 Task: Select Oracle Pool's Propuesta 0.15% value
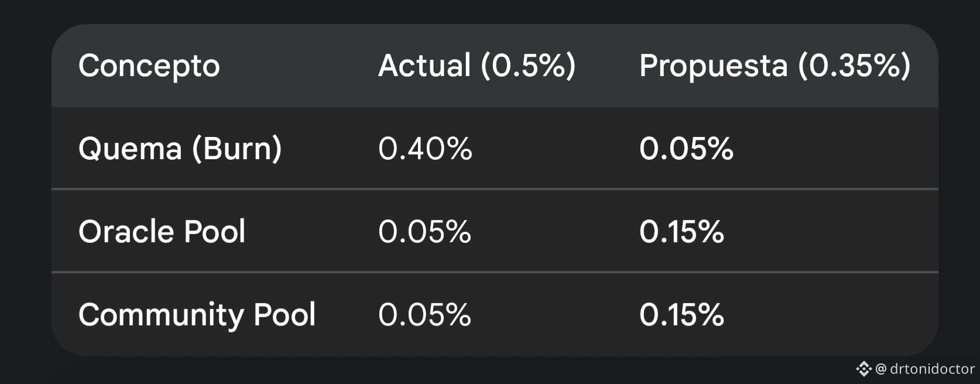coord(681,232)
